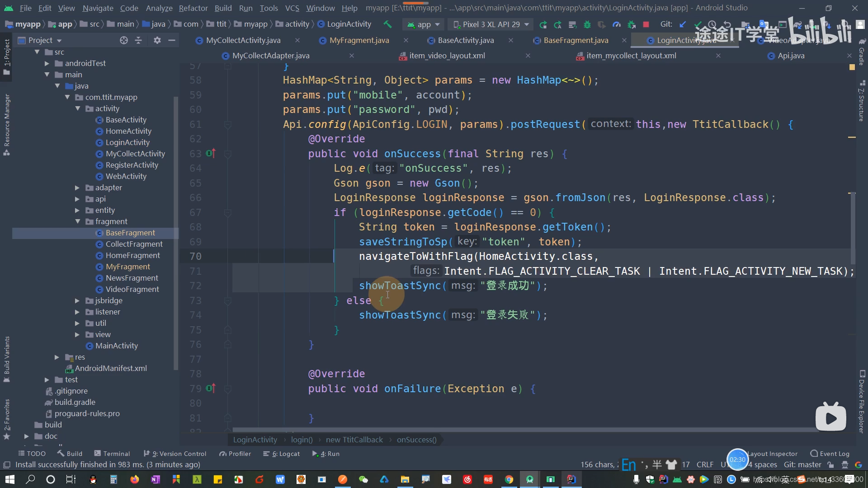Click override gutter icon on line 63

(211, 154)
